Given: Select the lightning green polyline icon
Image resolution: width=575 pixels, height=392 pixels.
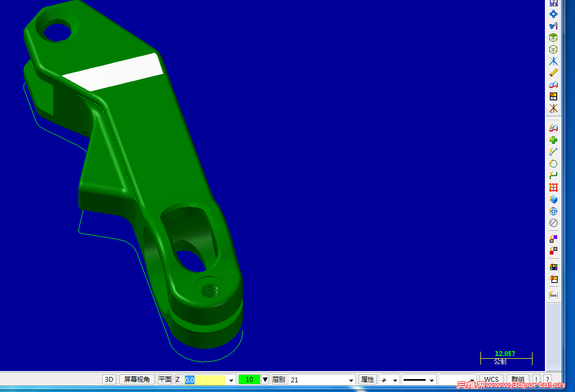Looking at the screenshot, I should [554, 175].
